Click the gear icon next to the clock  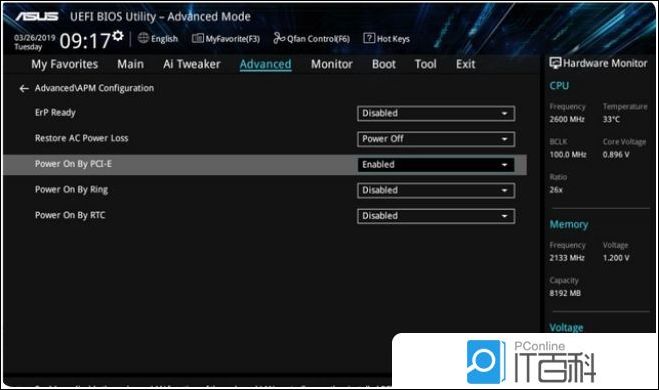(x=118, y=36)
